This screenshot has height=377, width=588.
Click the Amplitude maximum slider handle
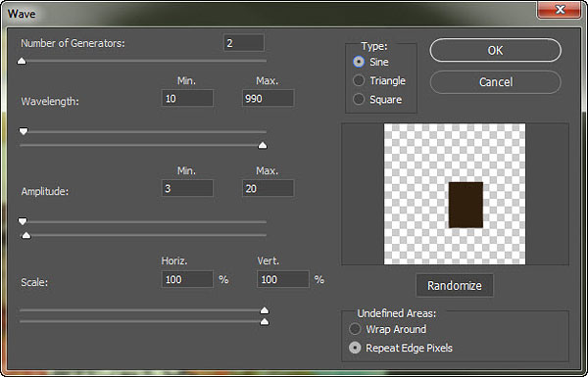point(25,235)
